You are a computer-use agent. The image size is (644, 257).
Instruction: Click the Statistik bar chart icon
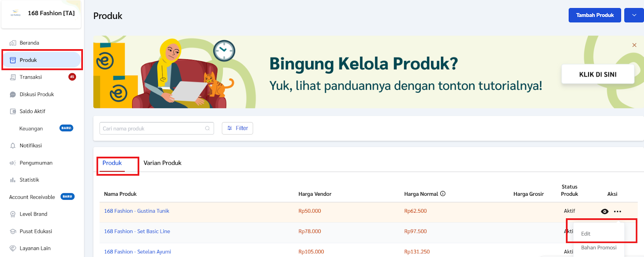(x=13, y=180)
